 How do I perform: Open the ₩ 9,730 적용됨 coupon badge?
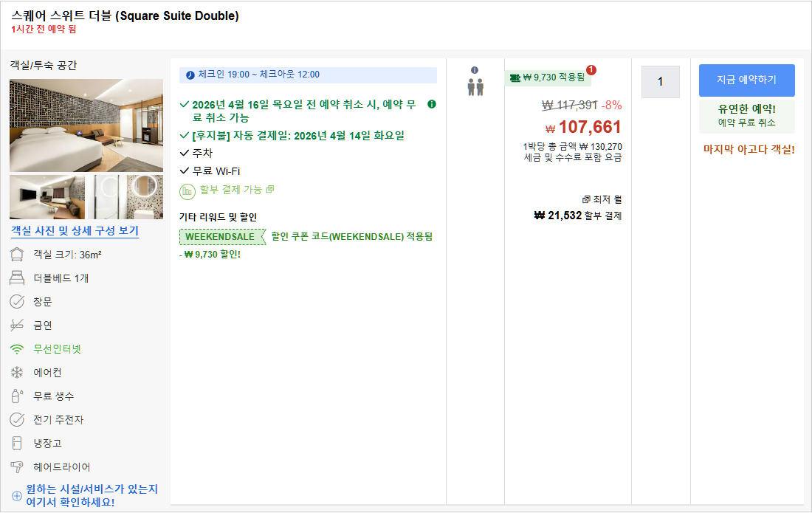(x=548, y=78)
